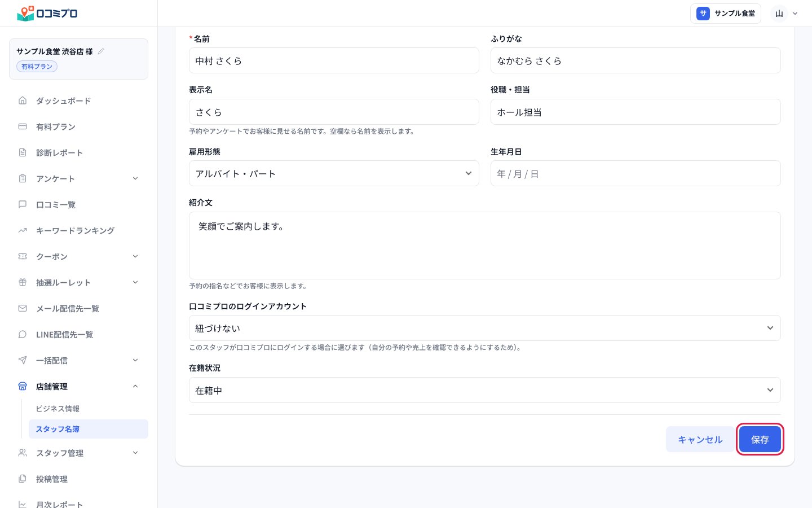812x508 pixels.
Task: Click the 保存 button
Action: [760, 439]
